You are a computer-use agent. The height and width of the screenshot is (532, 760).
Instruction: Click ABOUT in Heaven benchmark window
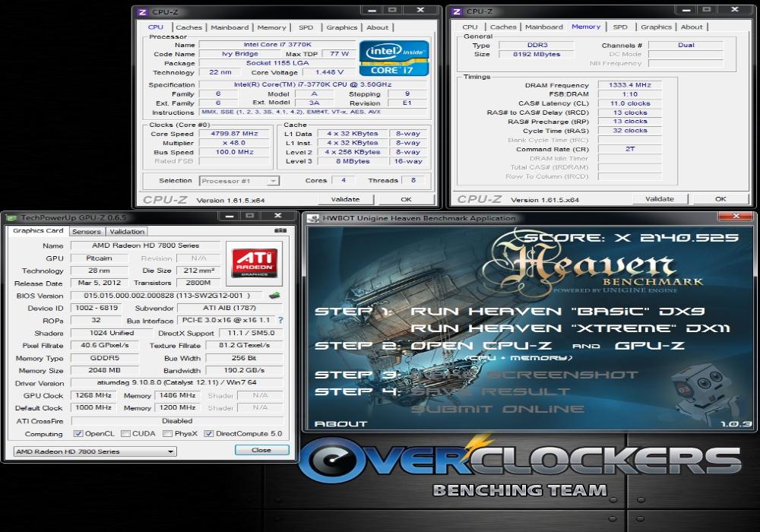click(x=340, y=423)
